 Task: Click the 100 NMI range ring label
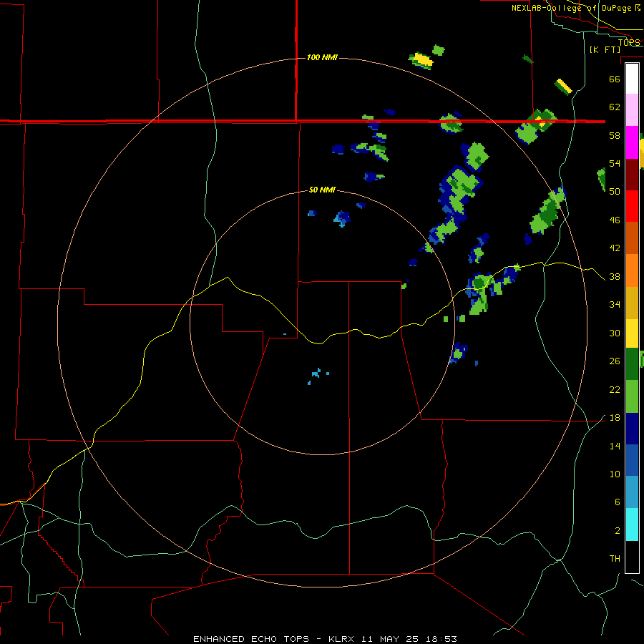click(322, 57)
